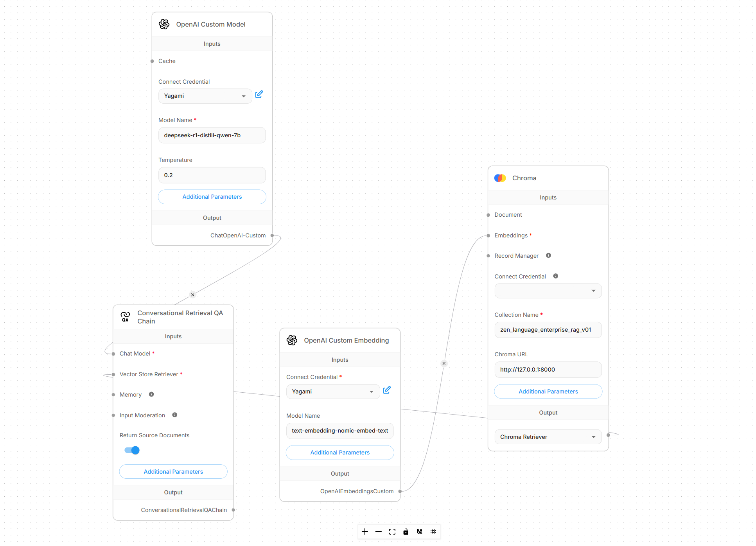Screen dimensions: 756x546
Task: Click the Chroma Retriever output anchor dot
Action: click(608, 435)
